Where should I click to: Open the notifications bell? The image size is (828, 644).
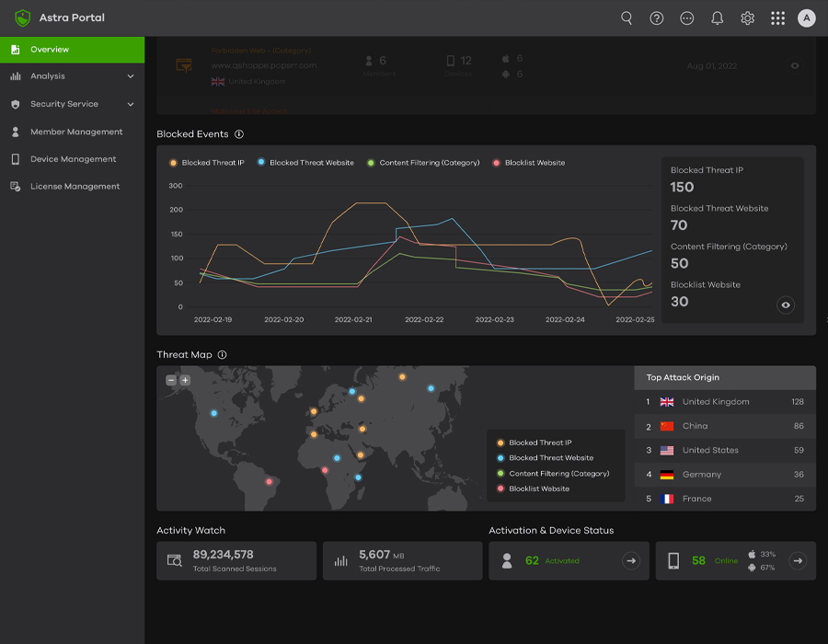tap(718, 18)
